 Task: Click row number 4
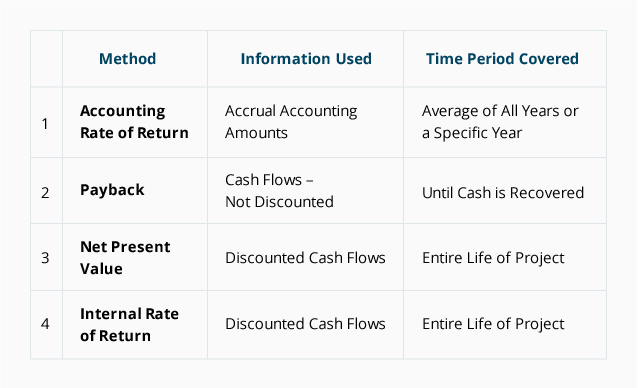(x=45, y=324)
